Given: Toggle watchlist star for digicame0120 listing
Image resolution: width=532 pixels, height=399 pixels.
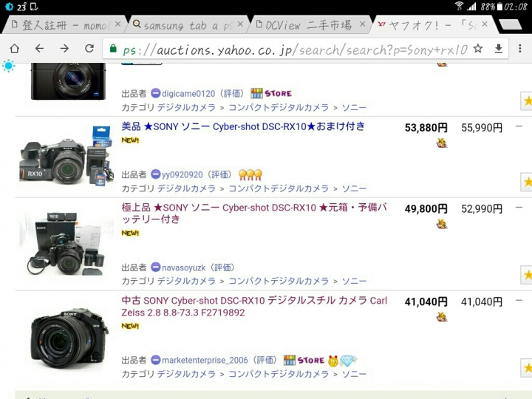Looking at the screenshot, I should click(527, 101).
